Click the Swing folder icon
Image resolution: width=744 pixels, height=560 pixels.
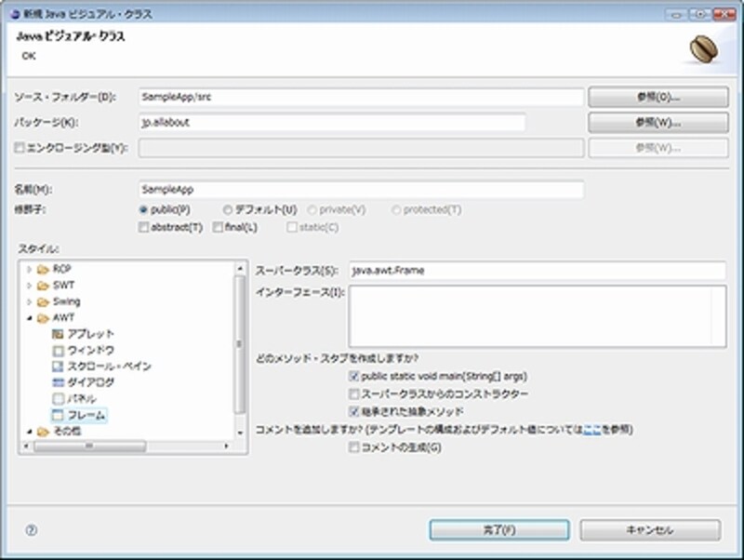click(44, 301)
